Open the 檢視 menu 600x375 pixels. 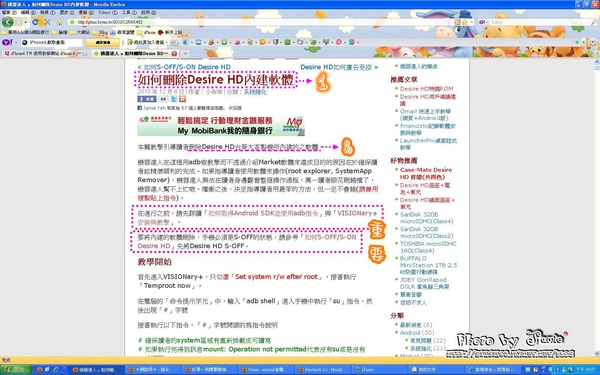pos(47,13)
